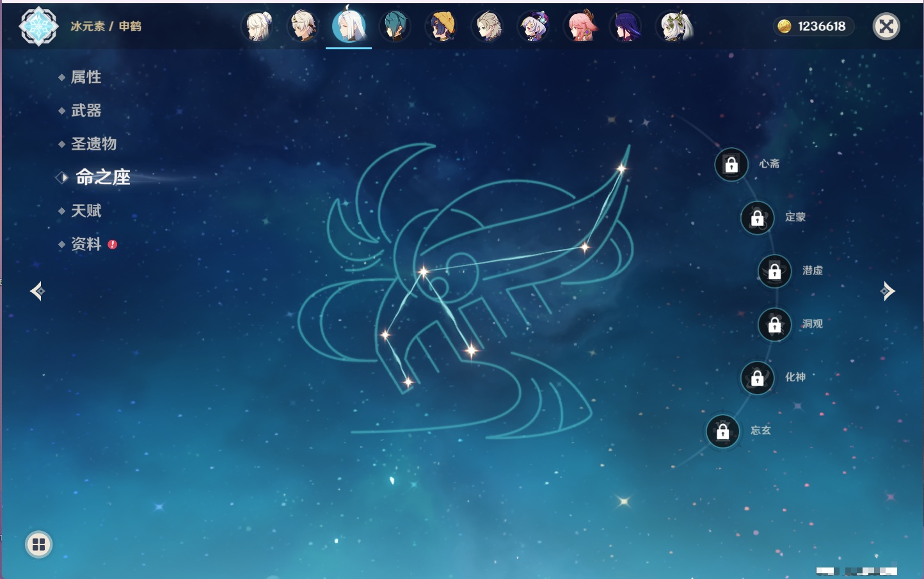Open the 武器 weapon page
The height and width of the screenshot is (579, 924).
point(86,111)
